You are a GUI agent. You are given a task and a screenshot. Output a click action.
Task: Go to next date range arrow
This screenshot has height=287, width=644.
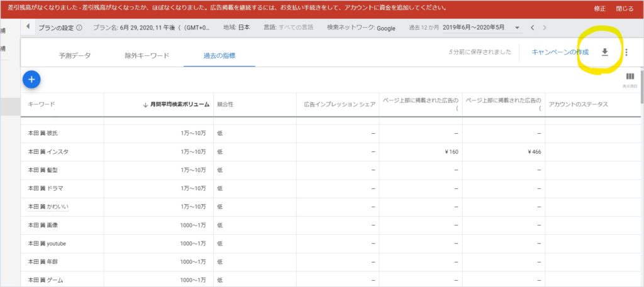click(x=545, y=28)
